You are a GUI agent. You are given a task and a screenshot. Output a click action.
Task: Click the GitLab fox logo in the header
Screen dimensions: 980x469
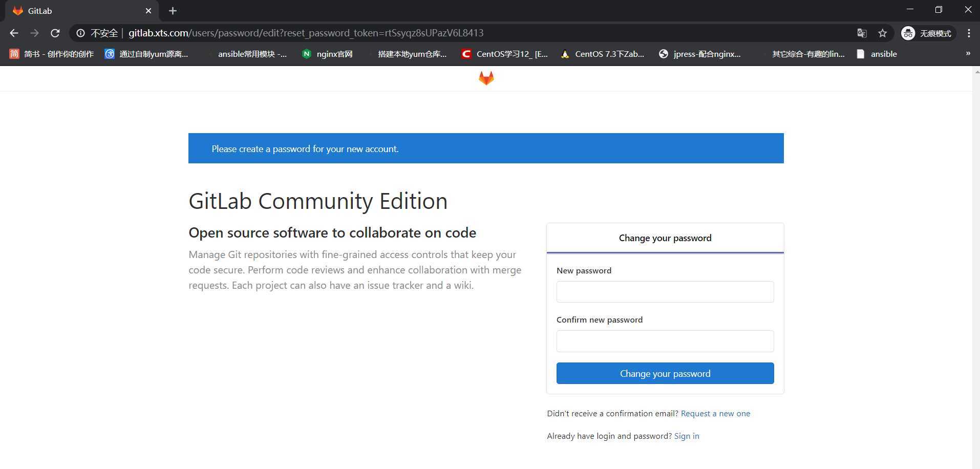[486, 78]
